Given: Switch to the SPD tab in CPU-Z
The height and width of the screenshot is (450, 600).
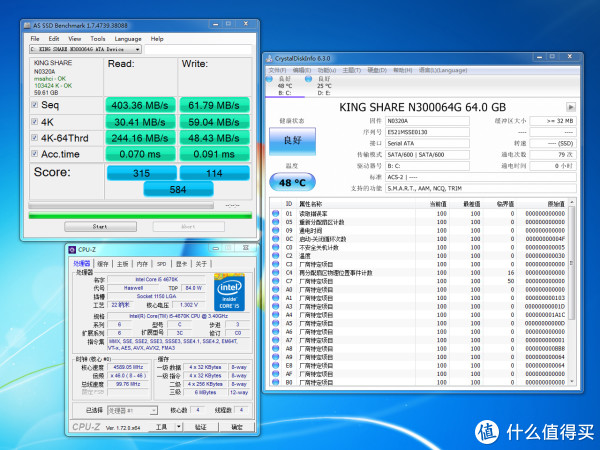Looking at the screenshot, I should tap(161, 264).
